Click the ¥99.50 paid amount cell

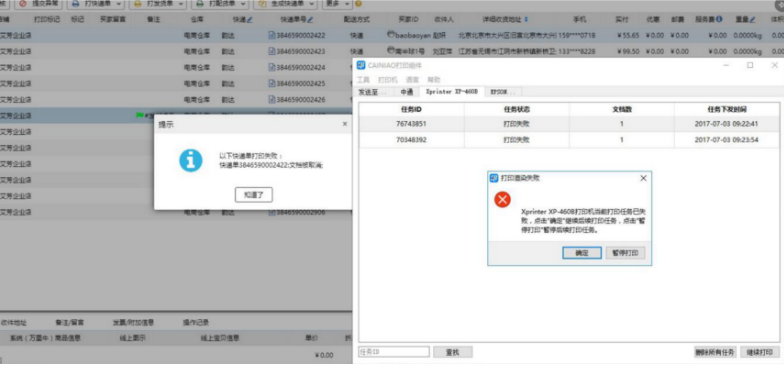628,52
